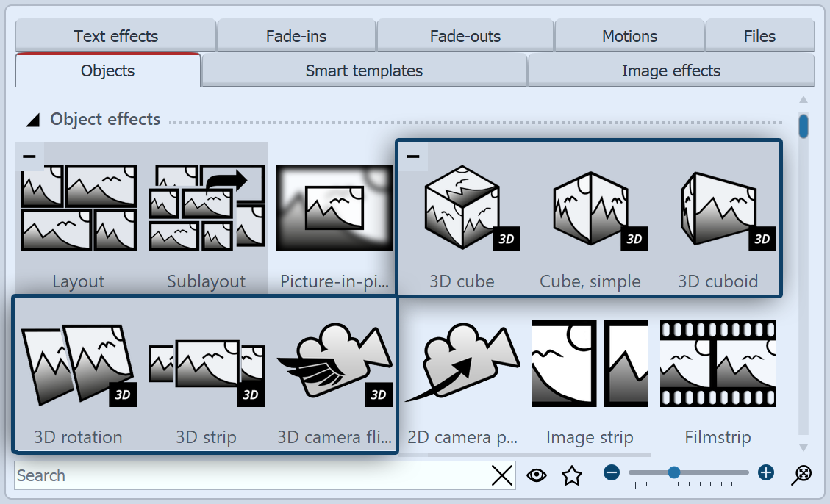Collapse the Object effects section
This screenshot has width=830, height=504.
point(32,120)
